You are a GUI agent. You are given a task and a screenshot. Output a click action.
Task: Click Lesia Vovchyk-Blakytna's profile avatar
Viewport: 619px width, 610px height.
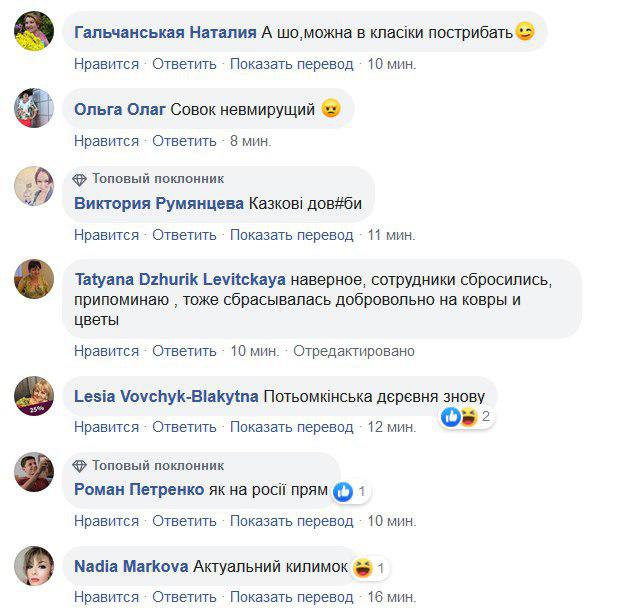pyautogui.click(x=34, y=396)
